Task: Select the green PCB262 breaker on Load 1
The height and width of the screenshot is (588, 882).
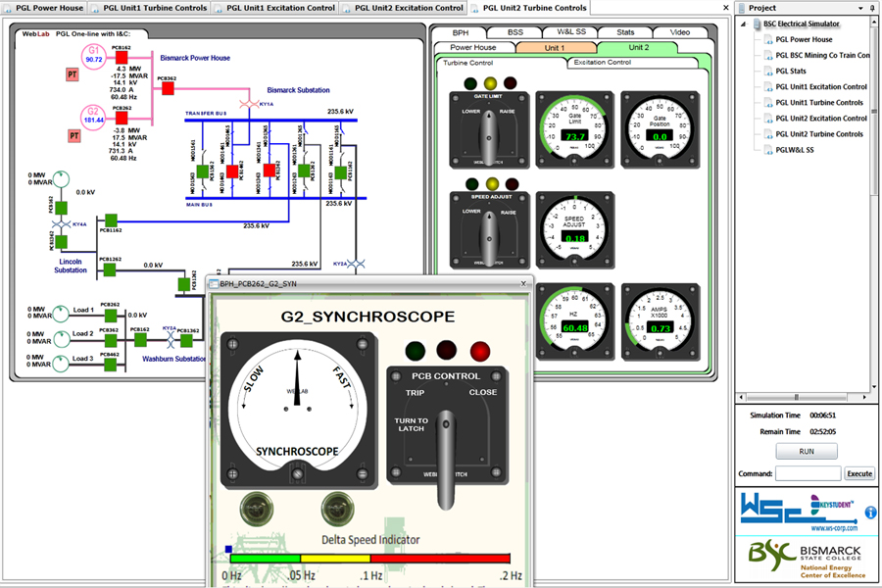Action: pos(111,316)
